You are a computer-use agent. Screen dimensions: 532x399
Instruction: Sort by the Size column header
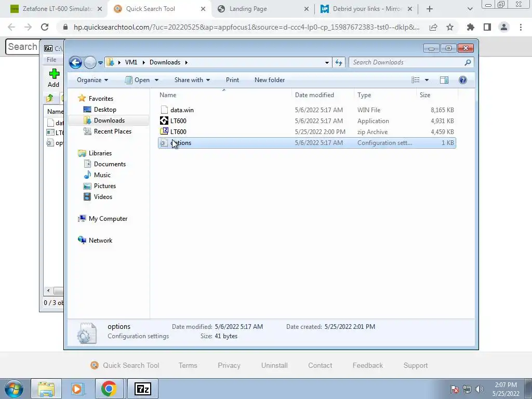425,95
